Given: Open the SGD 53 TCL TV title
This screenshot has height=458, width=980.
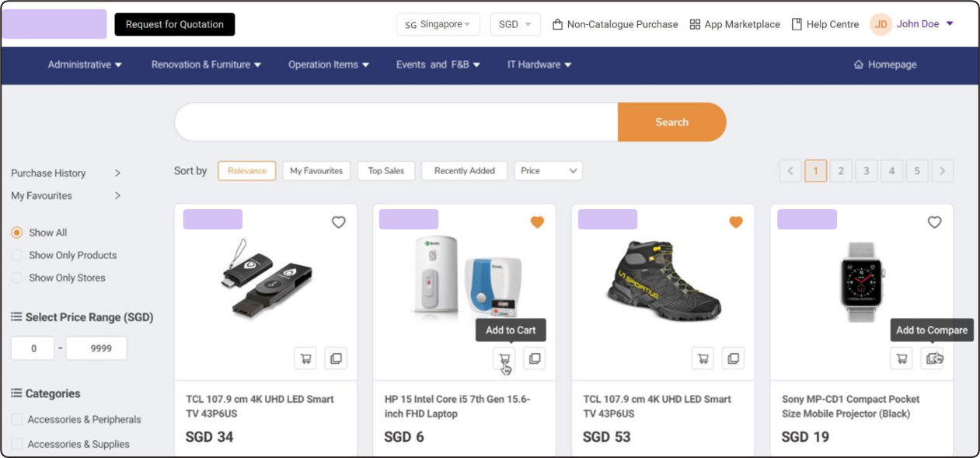Looking at the screenshot, I should tap(657, 406).
